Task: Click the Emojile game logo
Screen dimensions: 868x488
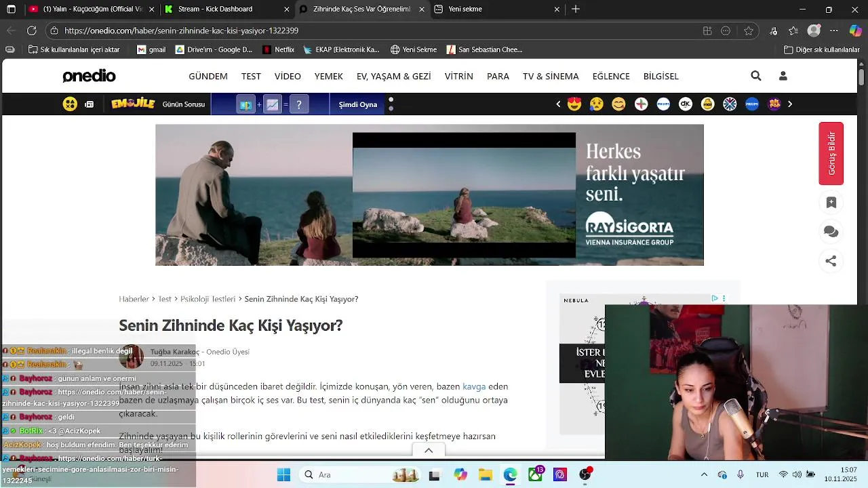Action: [134, 104]
